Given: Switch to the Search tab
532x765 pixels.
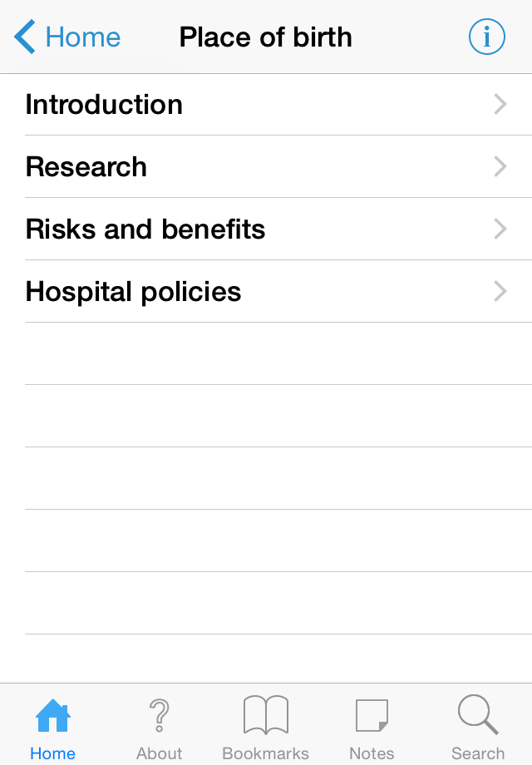Looking at the screenshot, I should pos(478,728).
